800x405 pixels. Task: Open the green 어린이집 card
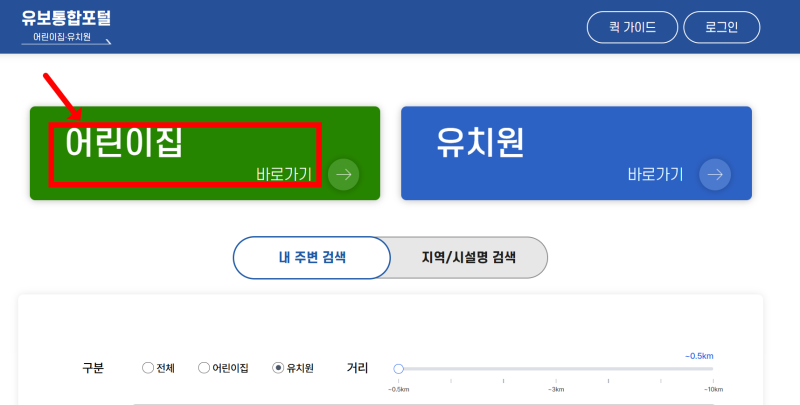click(205, 153)
